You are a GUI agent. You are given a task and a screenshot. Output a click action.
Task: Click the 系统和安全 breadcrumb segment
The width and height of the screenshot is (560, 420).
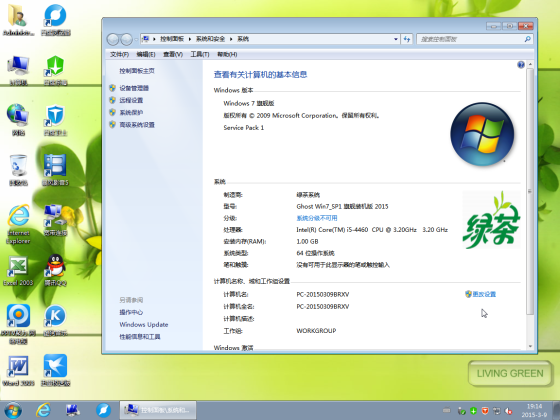click(210, 39)
